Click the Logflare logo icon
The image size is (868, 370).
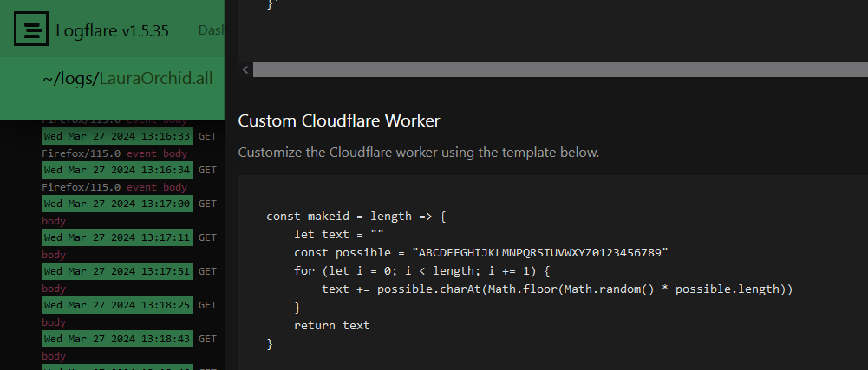31,30
